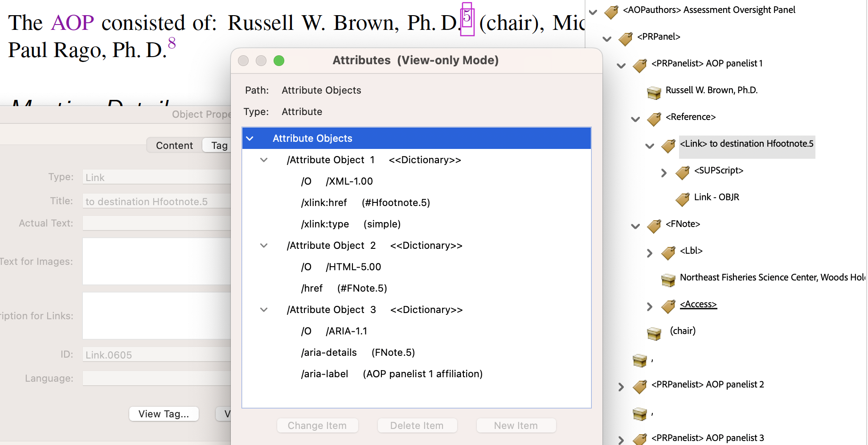Expand the Lbl tag node
This screenshot has width=868, height=445.
650,253
